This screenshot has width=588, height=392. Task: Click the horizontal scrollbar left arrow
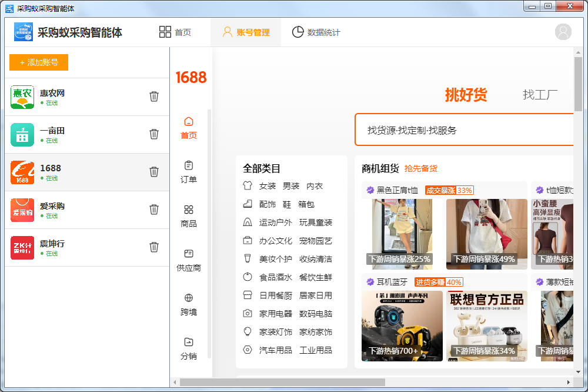pyautogui.click(x=175, y=382)
